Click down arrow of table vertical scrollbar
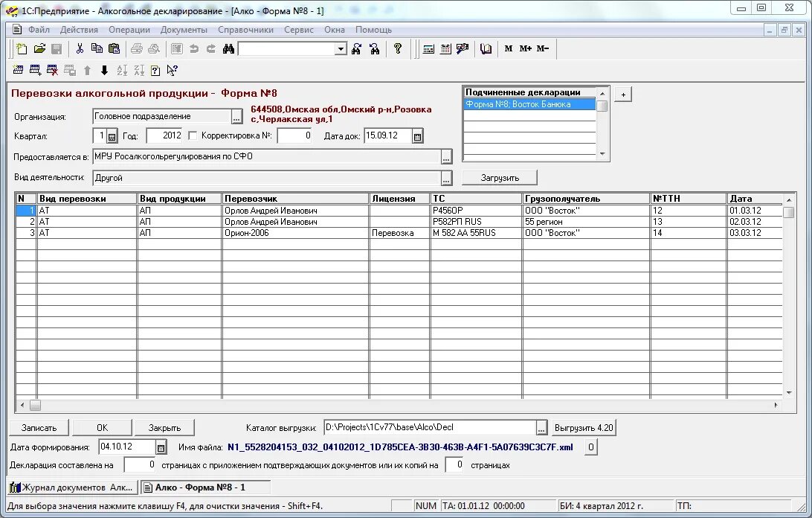 pos(789,392)
